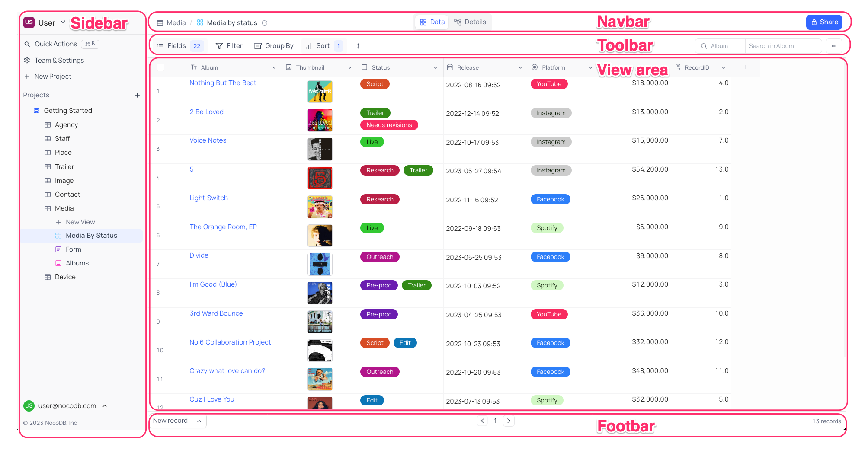Image resolution: width=868 pixels, height=450 pixels.
Task: Click the reload icon next to Media by status
Action: 264,23
